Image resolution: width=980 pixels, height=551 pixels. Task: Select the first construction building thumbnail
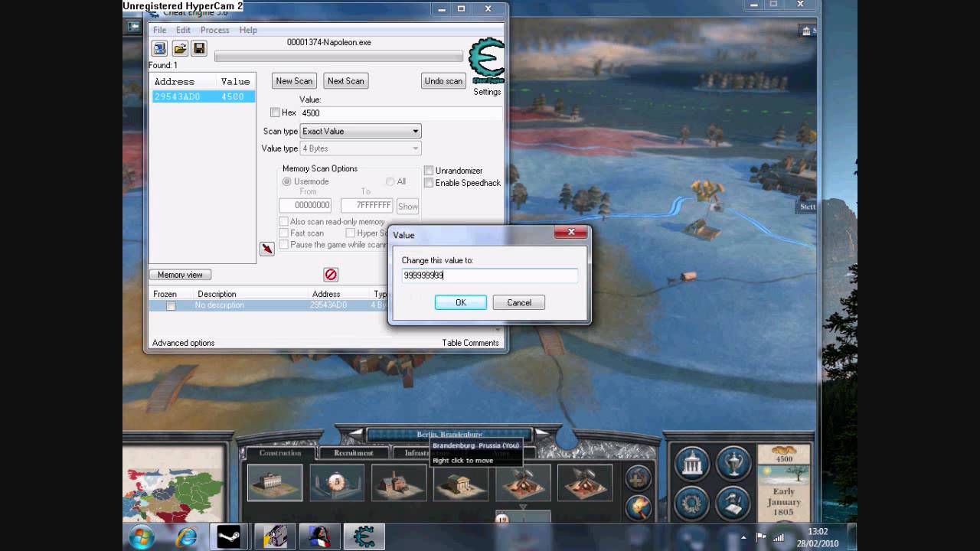pyautogui.click(x=275, y=482)
